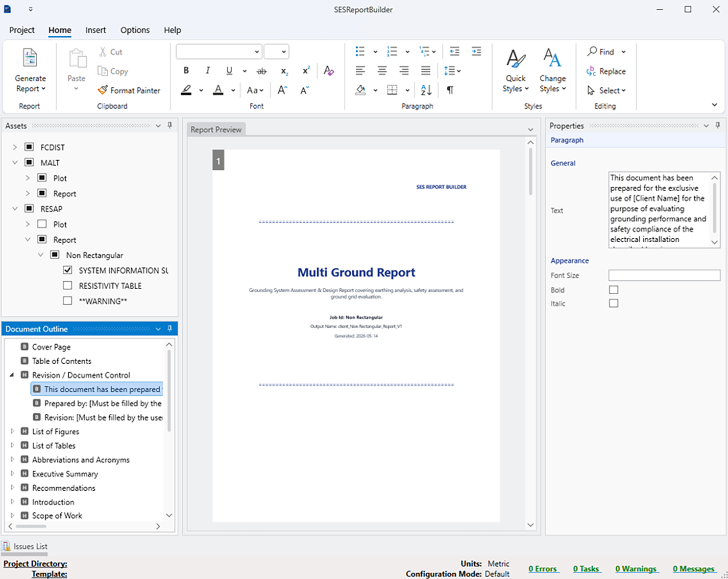This screenshot has width=728, height=579.
Task: Collapse the MALT tree node
Action: point(15,162)
